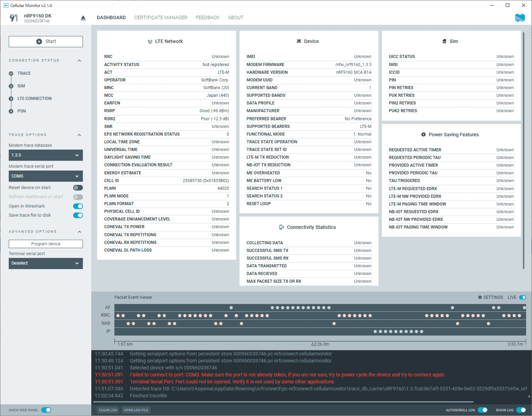Collapse the Connection Status section
532x416 pixels.
pos(79,61)
